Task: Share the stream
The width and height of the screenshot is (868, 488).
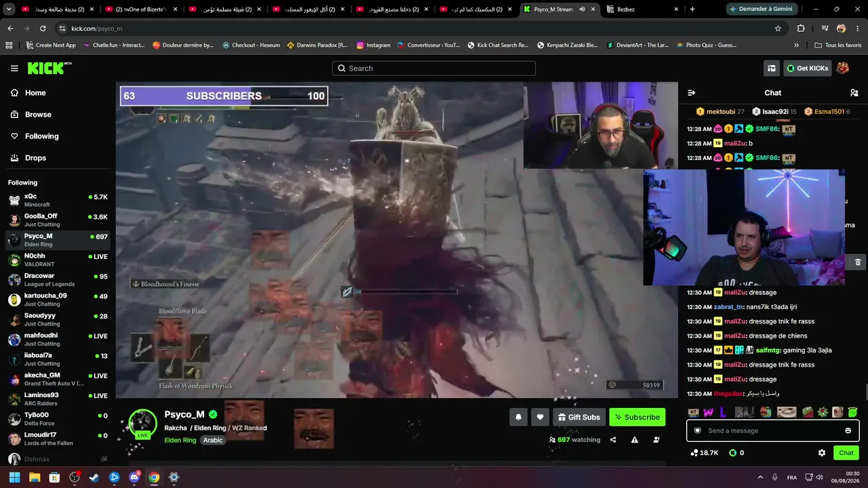Action: [x=613, y=440]
